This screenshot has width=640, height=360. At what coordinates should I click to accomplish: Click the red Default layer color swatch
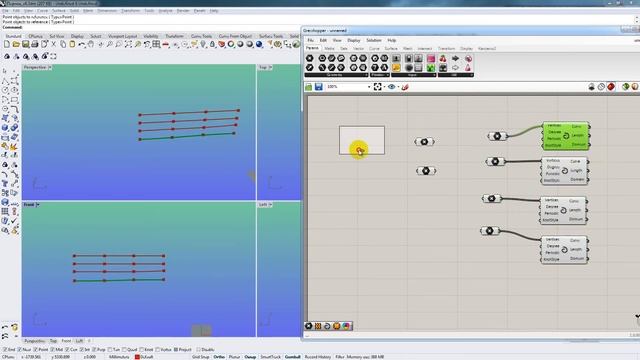click(138, 357)
